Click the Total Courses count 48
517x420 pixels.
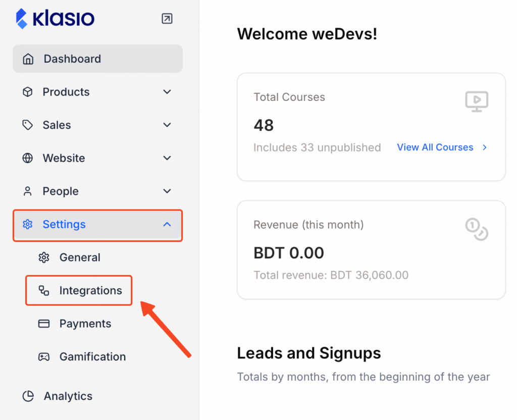[264, 125]
